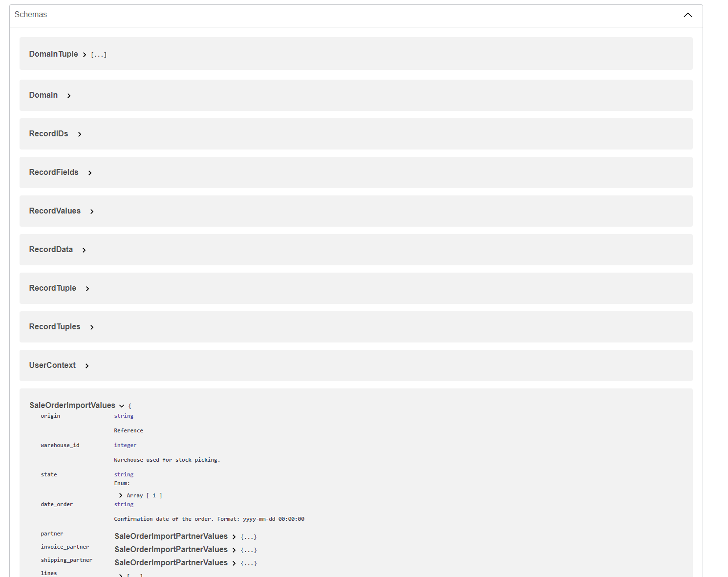This screenshot has width=728, height=577.
Task: Open the RecordValues schema arrow
Action: [x=92, y=212]
